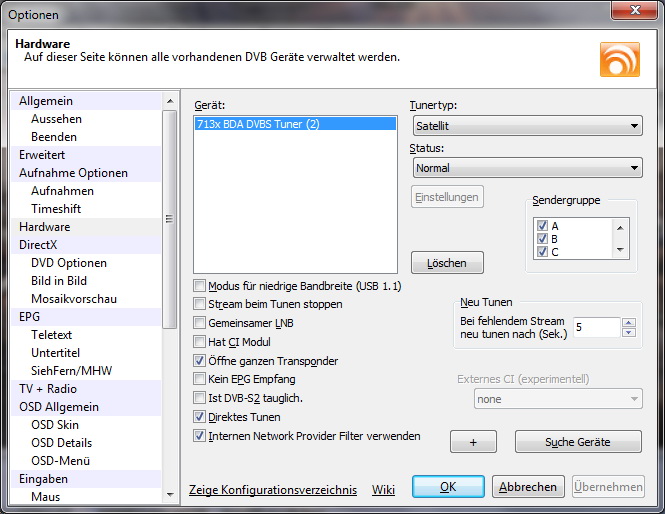Click the Übernehmen button
The height and width of the screenshot is (514, 665).
click(608, 486)
